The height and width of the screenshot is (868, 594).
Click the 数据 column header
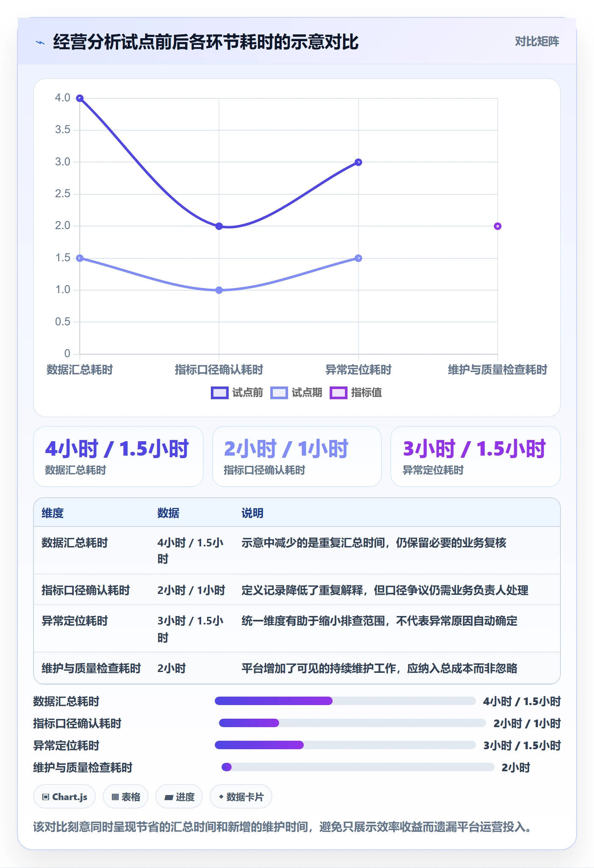pyautogui.click(x=168, y=513)
